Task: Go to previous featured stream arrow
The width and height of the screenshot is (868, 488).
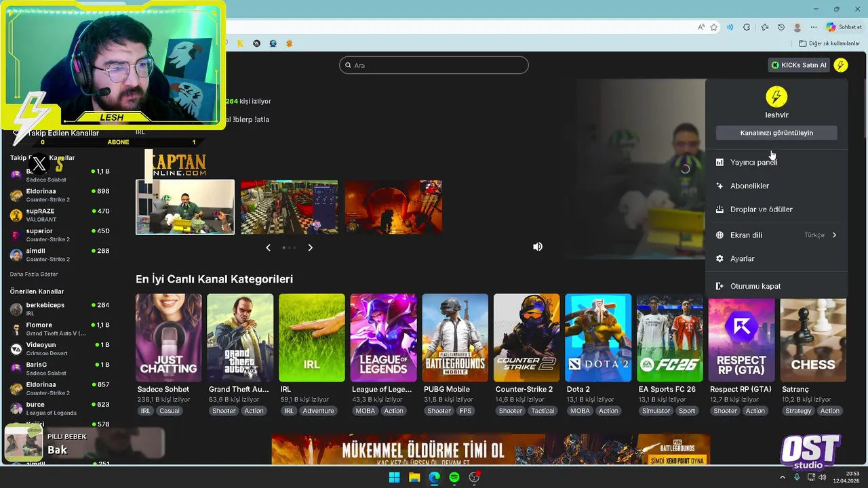Action: (268, 247)
